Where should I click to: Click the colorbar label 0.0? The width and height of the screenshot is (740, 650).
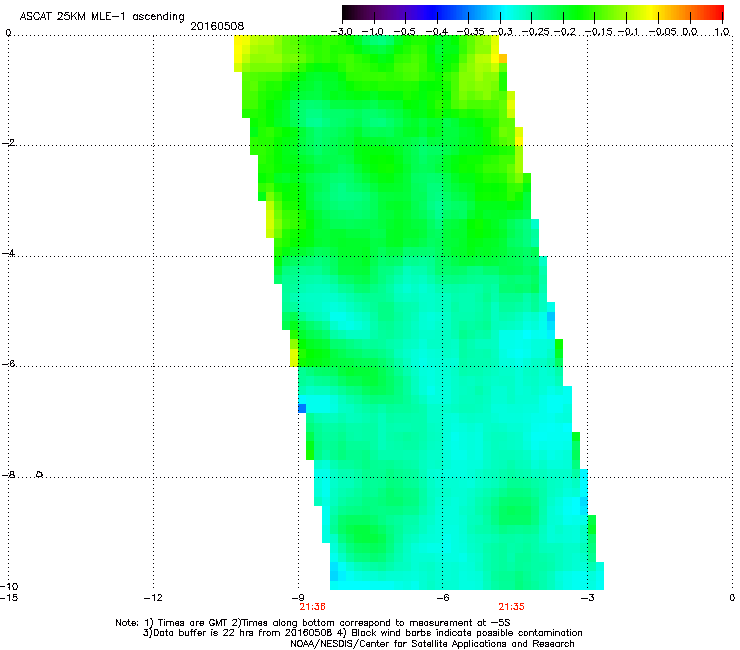pos(690,32)
